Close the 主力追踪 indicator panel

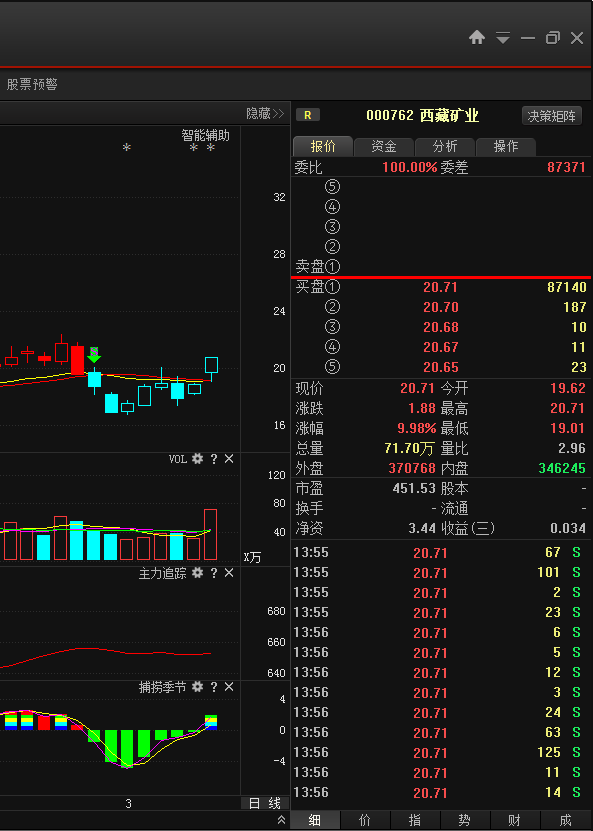tap(229, 573)
